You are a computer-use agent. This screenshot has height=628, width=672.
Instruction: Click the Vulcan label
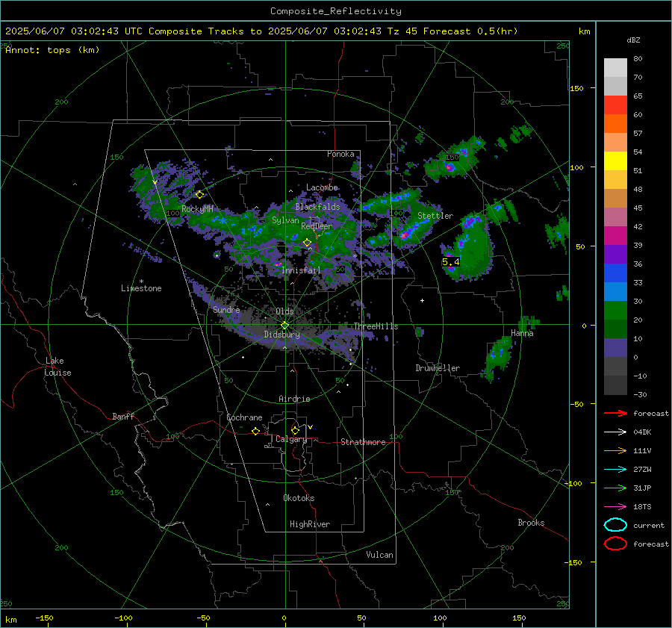[x=379, y=555]
